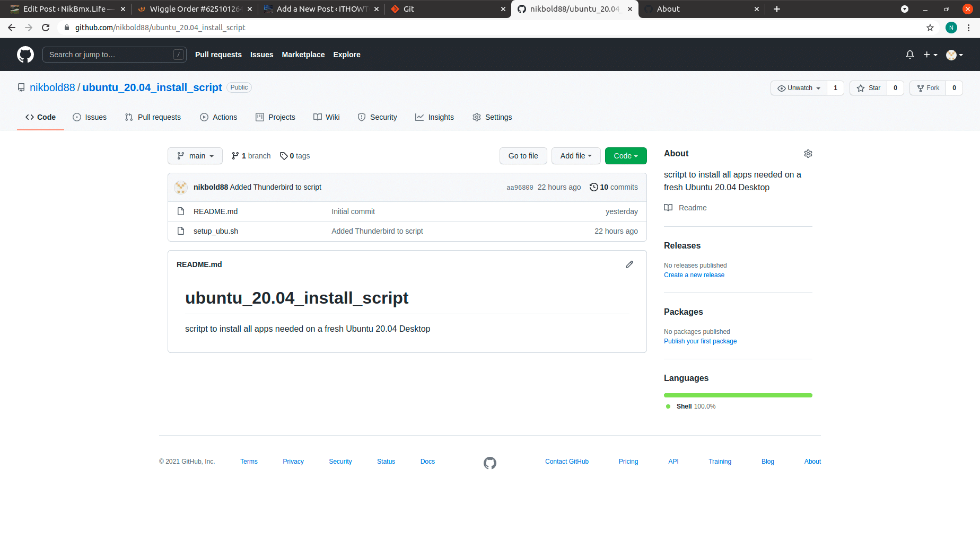Open the Pull requests repo tab
Image resolution: width=980 pixels, height=558 pixels.
pos(153,117)
